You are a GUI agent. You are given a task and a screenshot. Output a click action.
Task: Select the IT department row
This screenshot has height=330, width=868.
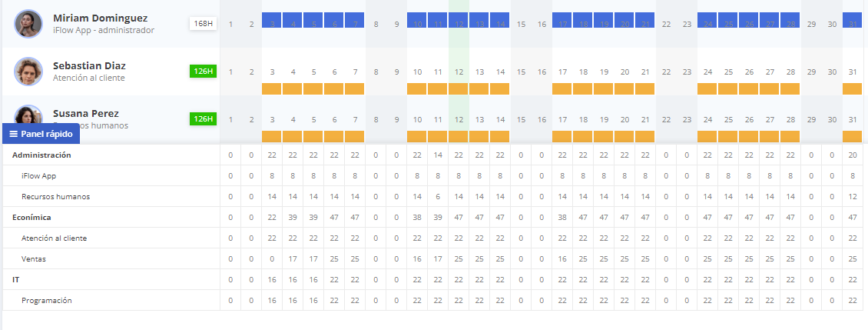pos(434,279)
